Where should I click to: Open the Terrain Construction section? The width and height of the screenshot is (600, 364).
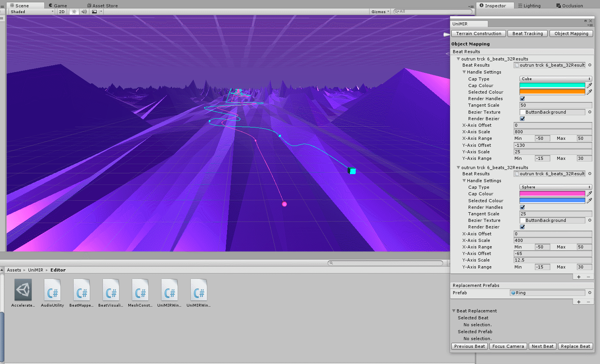point(479,34)
